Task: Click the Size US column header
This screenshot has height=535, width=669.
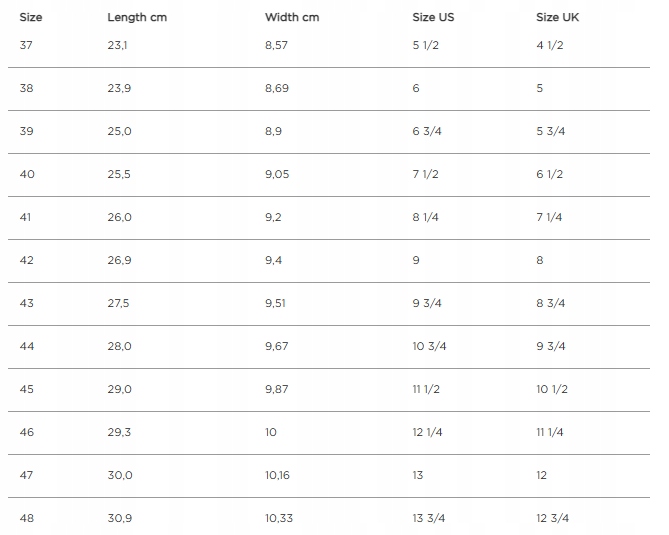Action: [x=431, y=17]
